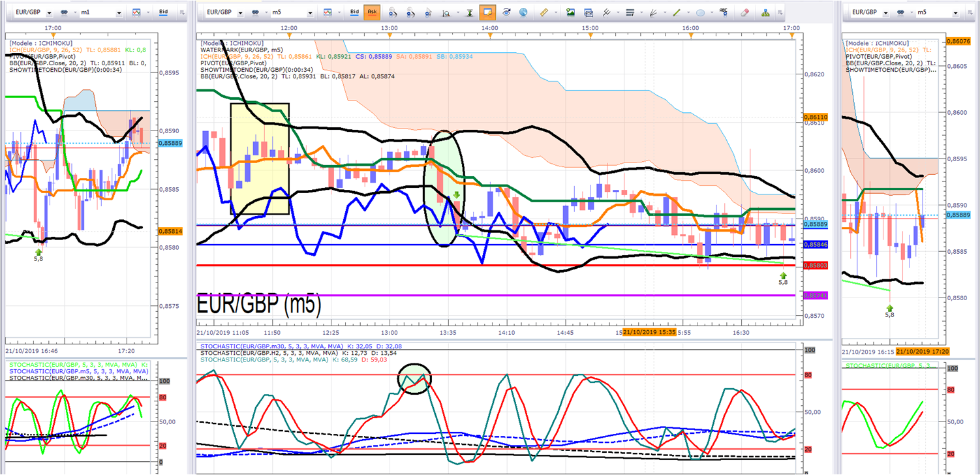Open the right chart toolbar overflow arrow
This screenshot has width=980, height=475.
970,12
